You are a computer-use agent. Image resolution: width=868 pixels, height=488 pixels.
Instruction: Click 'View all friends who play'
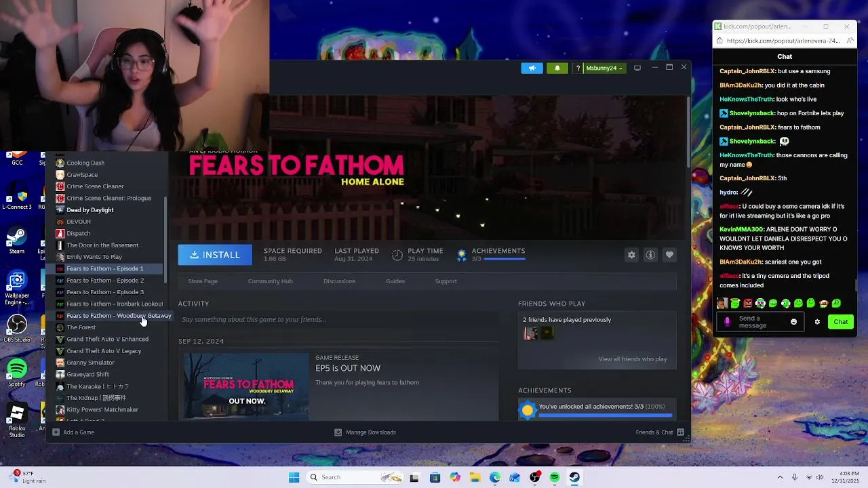click(x=632, y=359)
